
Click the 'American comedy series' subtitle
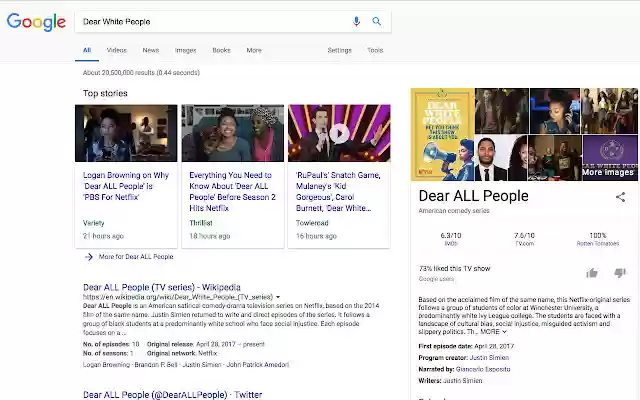(454, 211)
